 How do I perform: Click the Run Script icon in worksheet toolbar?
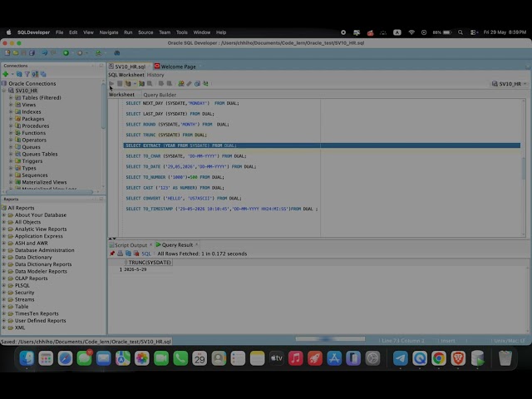(120, 83)
